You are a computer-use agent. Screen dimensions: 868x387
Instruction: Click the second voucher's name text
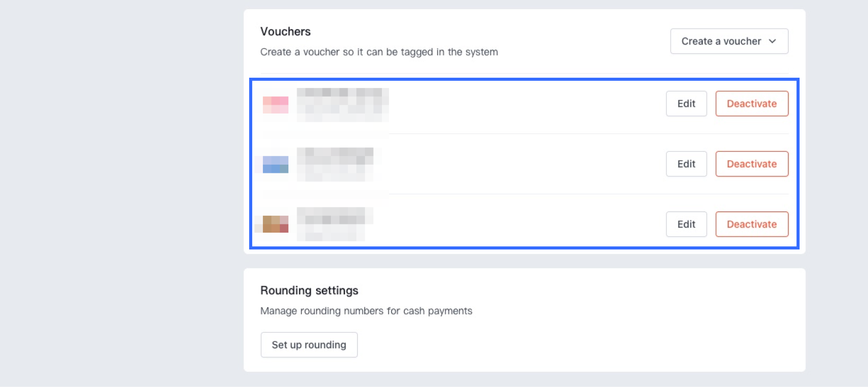(x=334, y=155)
